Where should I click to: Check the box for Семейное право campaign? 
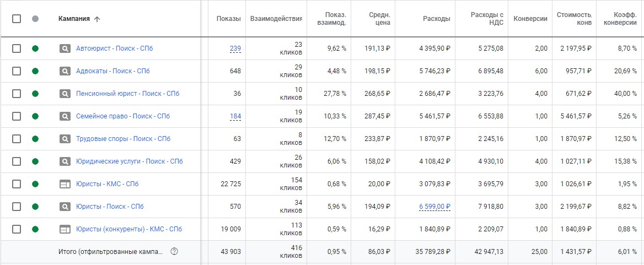(x=17, y=116)
